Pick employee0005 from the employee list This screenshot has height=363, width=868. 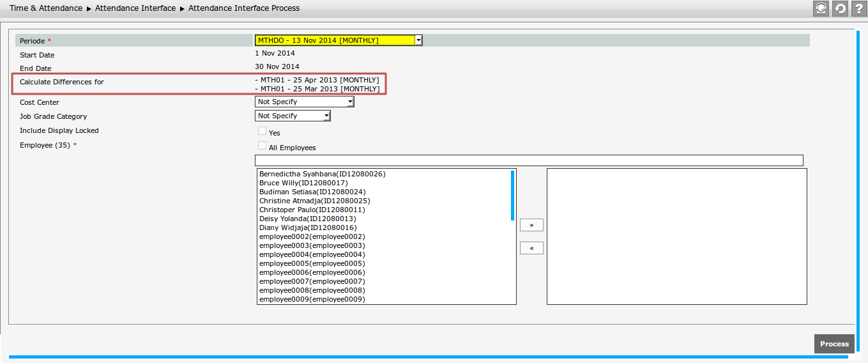click(312, 263)
